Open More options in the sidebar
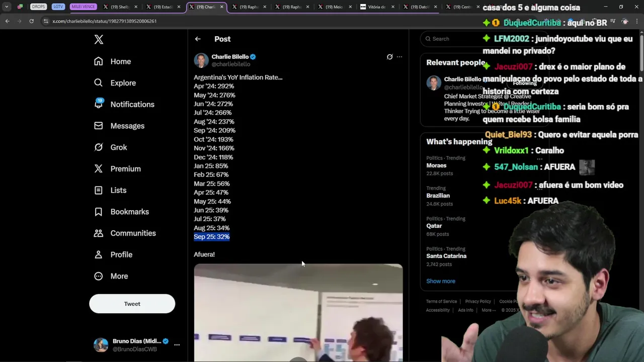The width and height of the screenshot is (644, 362). click(x=111, y=276)
